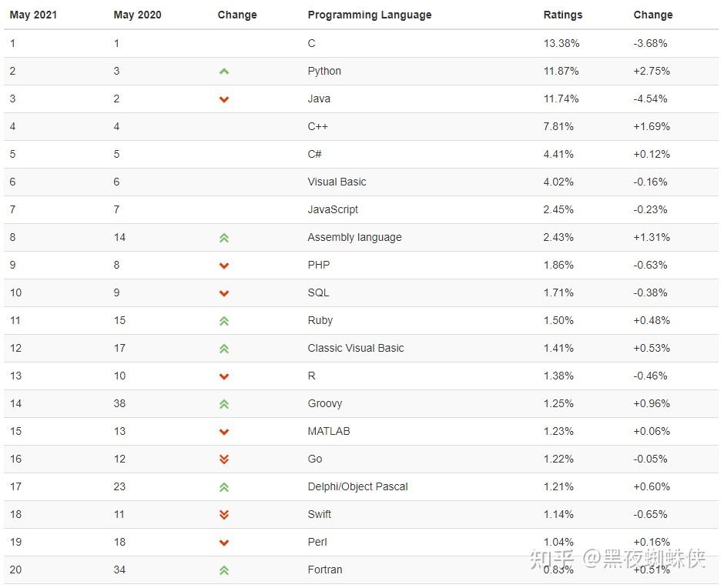Image resolution: width=724 pixels, height=588 pixels.
Task: Click the double red down arrow for Go
Action: click(x=224, y=459)
